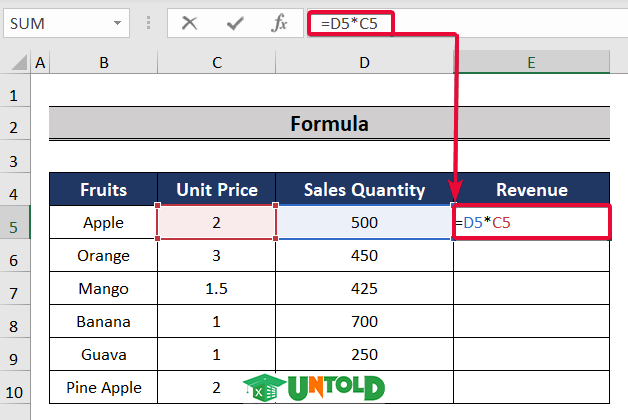Select column E header

coord(531,63)
